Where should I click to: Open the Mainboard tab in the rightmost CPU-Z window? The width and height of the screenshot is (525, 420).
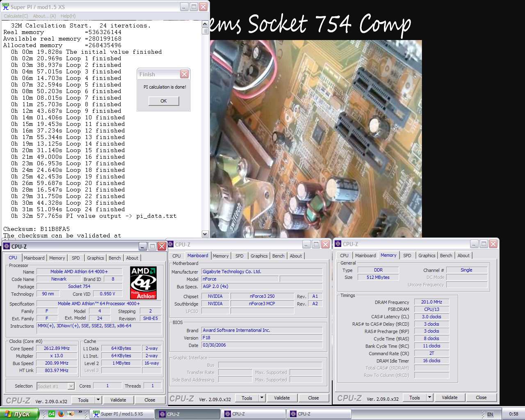point(365,256)
